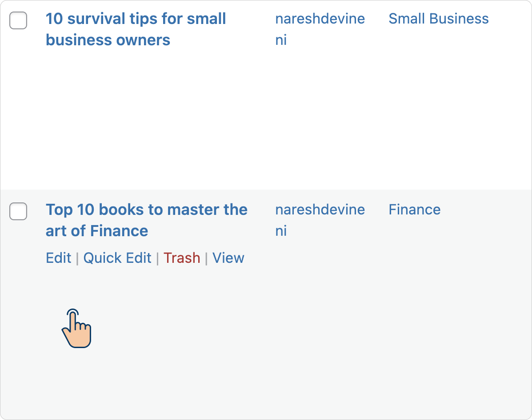The image size is (532, 420).
Task: Tick the checkbox beside Top 10 books post
Action: 18,211
